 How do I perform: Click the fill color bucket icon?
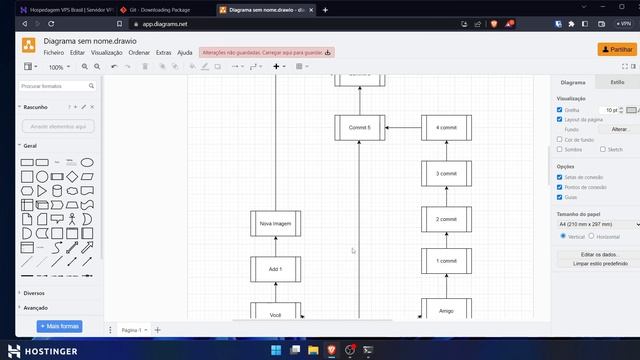click(192, 67)
